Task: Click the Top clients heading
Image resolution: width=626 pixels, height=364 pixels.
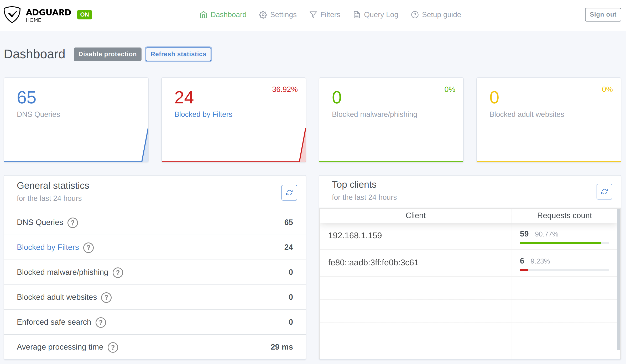Action: (354, 184)
